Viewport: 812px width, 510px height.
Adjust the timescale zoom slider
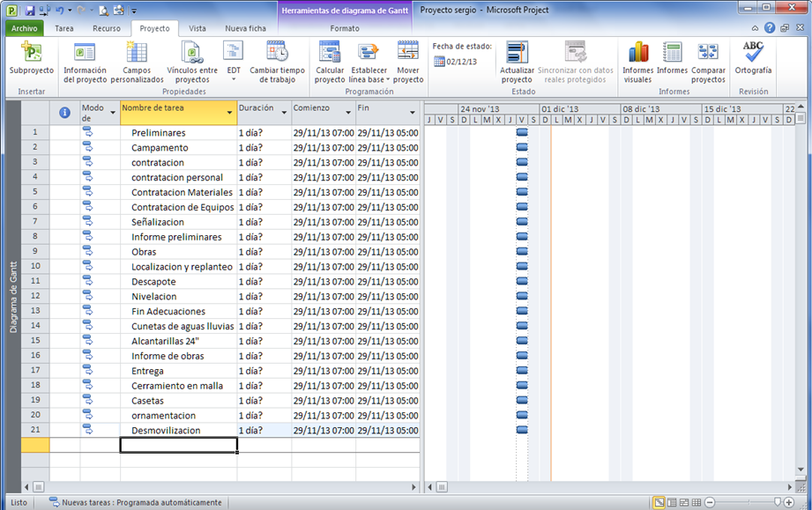coord(777,502)
